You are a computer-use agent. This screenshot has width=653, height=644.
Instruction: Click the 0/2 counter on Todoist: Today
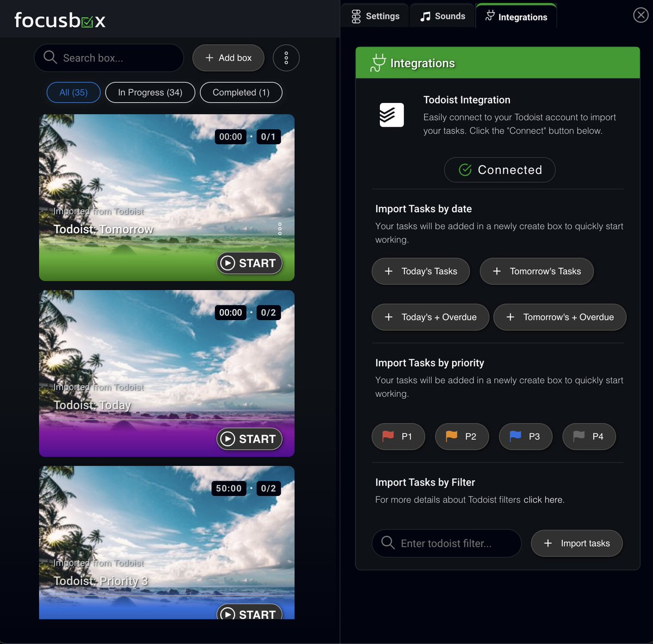click(x=268, y=312)
